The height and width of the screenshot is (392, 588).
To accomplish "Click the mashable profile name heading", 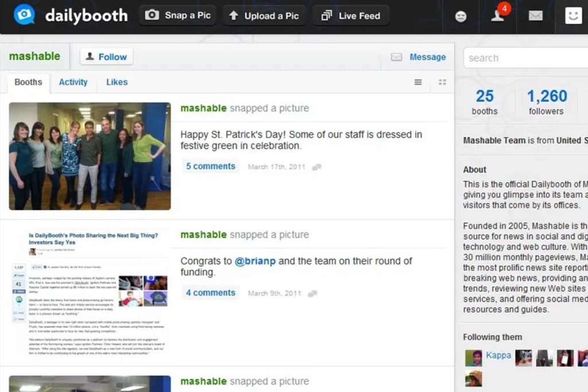I will click(34, 56).
